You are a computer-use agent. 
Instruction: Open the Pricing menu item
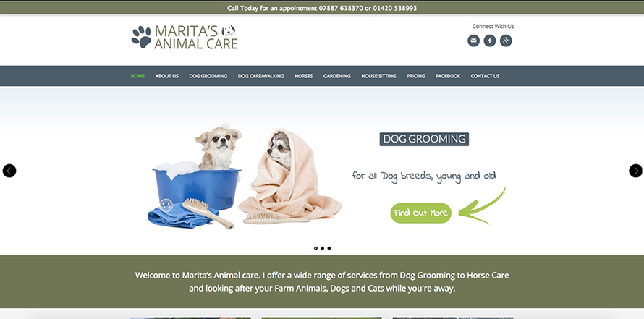(x=415, y=76)
